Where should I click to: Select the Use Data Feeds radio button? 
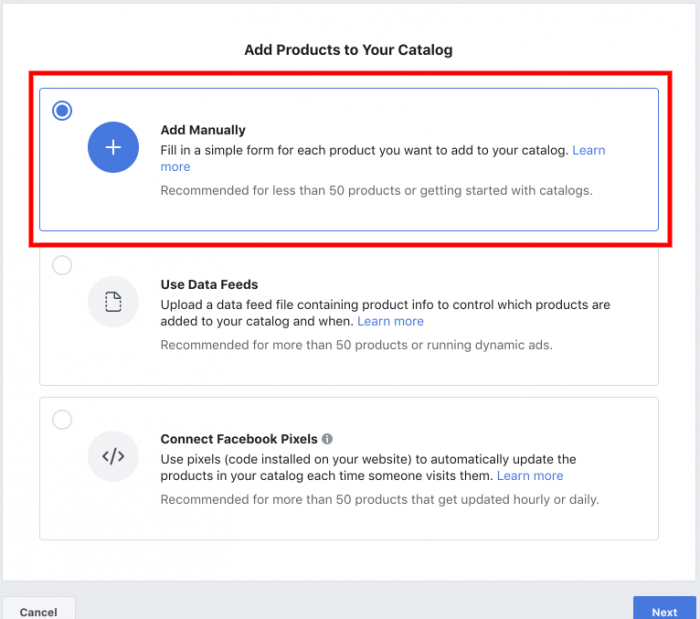(62, 265)
